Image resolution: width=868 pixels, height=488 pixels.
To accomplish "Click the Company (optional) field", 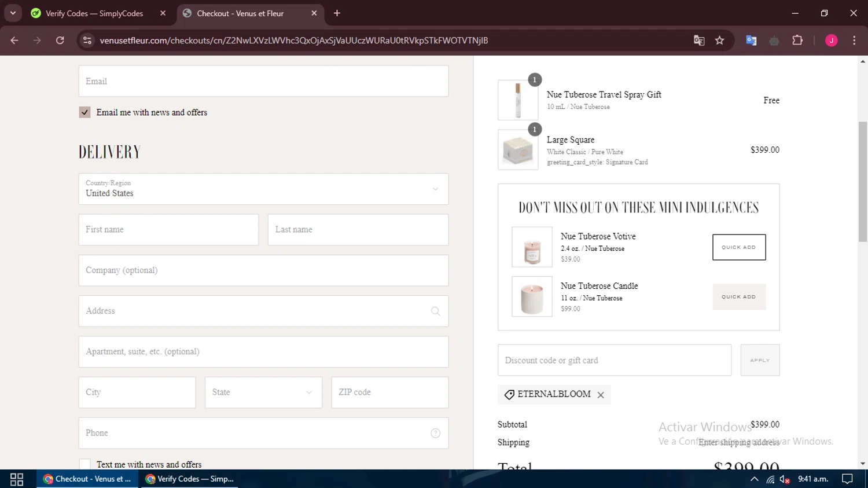I will (263, 270).
